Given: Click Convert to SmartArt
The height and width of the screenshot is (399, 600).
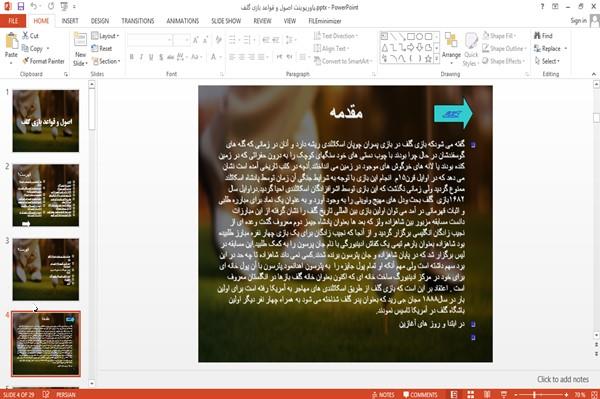Looking at the screenshot, I should pos(343,61).
